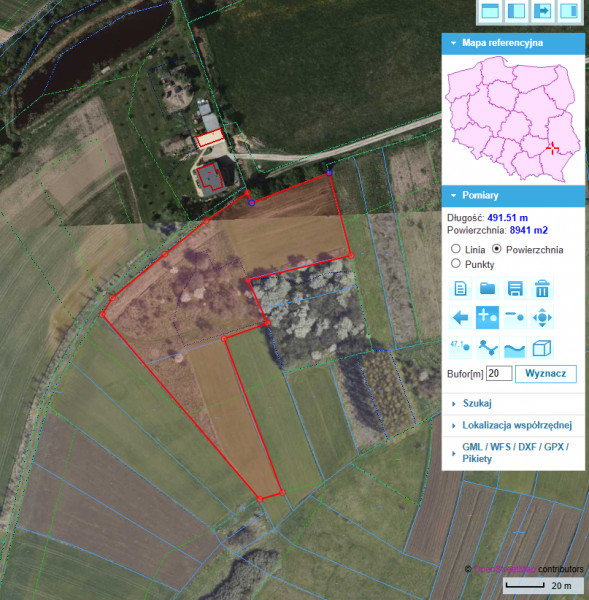Screen dimensions: 589x600
Task: Click the move point crosshair icon
Action: (542, 318)
